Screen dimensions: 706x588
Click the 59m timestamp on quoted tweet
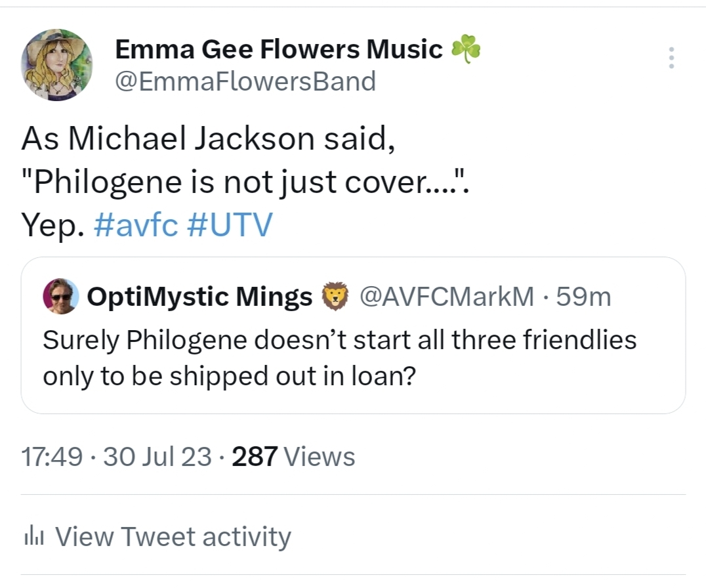583,297
